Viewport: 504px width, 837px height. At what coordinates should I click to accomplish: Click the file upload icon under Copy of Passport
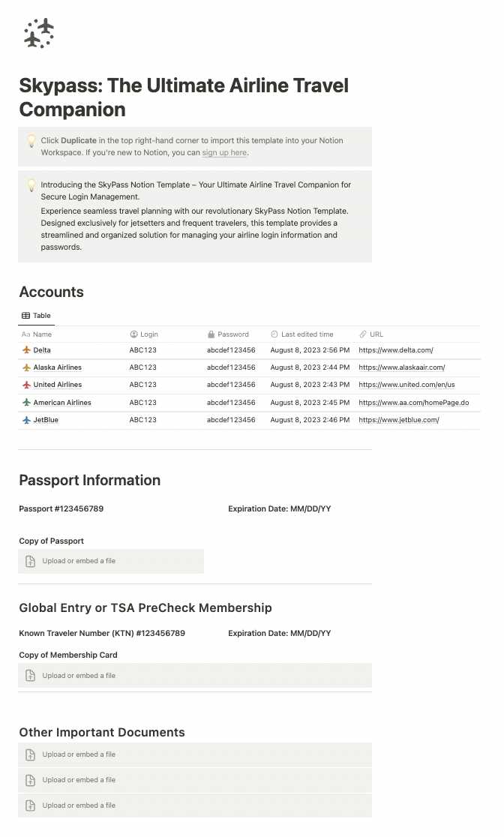(x=31, y=561)
